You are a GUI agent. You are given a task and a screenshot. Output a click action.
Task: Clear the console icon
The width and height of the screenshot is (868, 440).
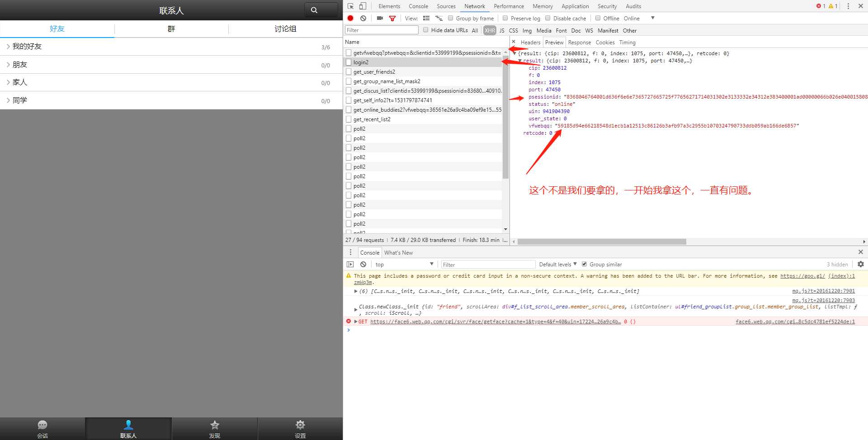pos(363,264)
